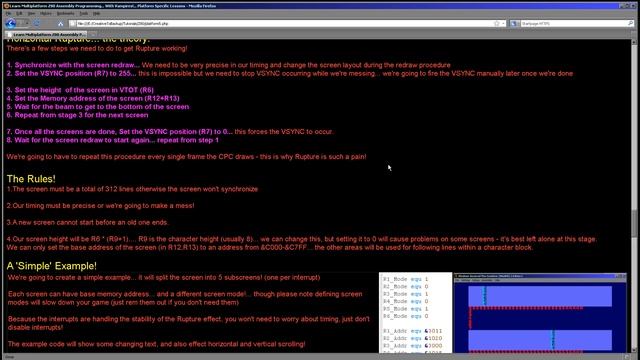Open the File menu
The width and height of the screenshot is (640, 360).
(x=8, y=13)
